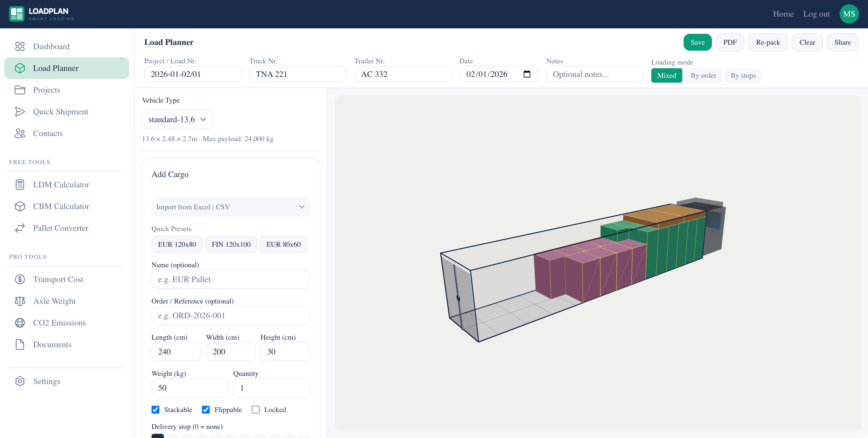868x438 pixels.
Task: Enable the Locked checkbox
Action: (x=255, y=409)
